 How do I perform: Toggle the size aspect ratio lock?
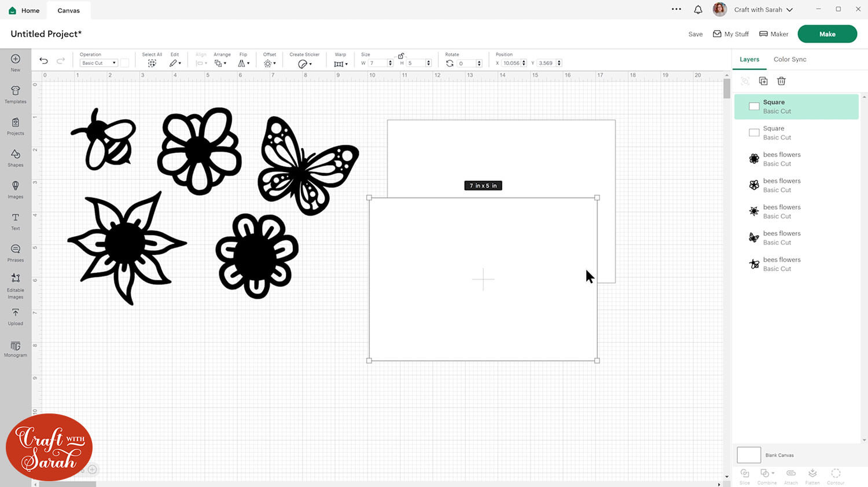[x=400, y=56]
